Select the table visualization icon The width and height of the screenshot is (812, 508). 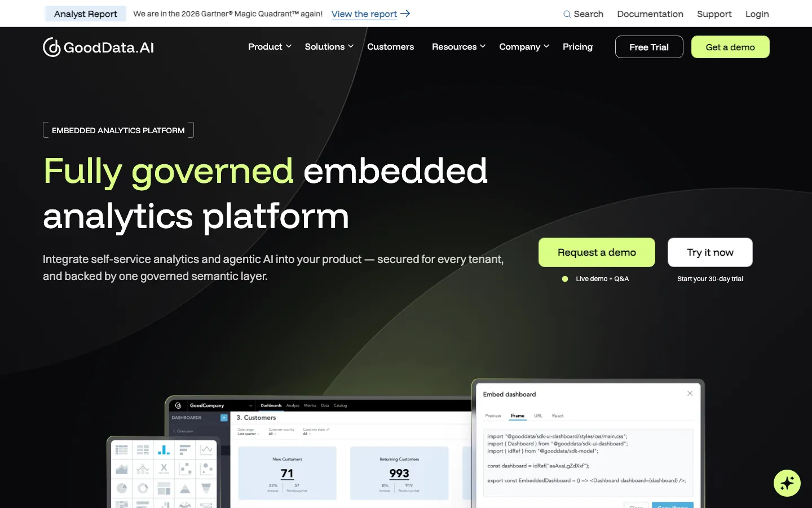[122, 450]
